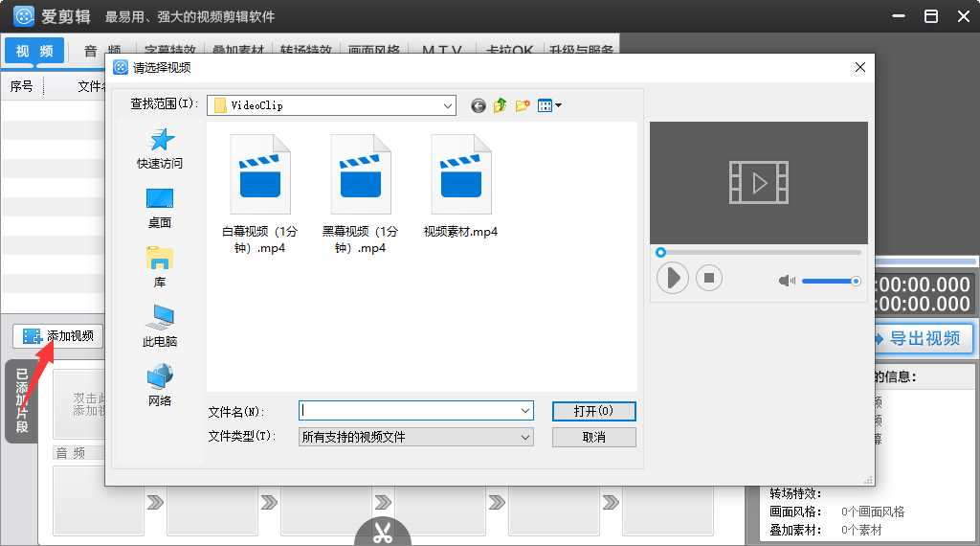Image resolution: width=980 pixels, height=546 pixels.
Task: Expand the 查找范围 VideoClip folder dropdown
Action: 448,105
